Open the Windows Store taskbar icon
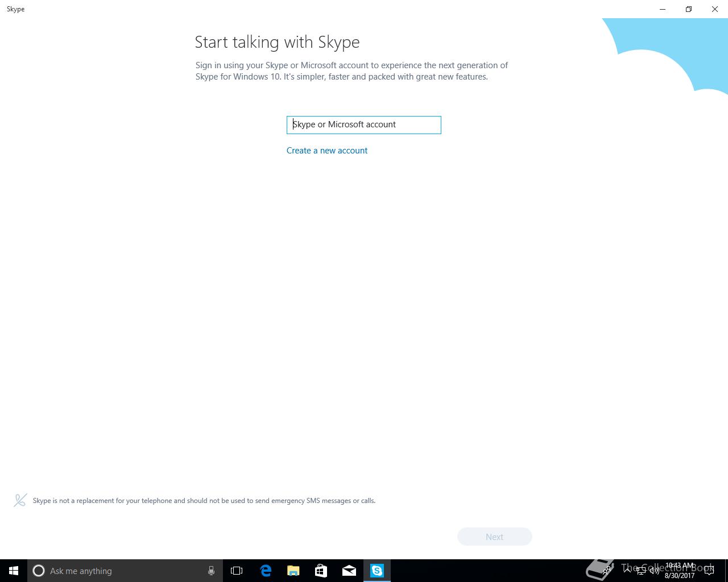This screenshot has width=728, height=582. click(321, 571)
